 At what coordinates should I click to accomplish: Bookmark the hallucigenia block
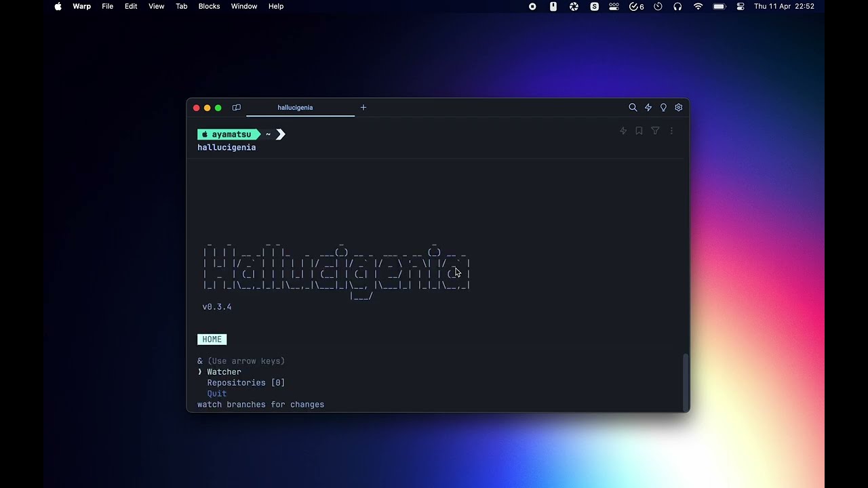click(639, 131)
